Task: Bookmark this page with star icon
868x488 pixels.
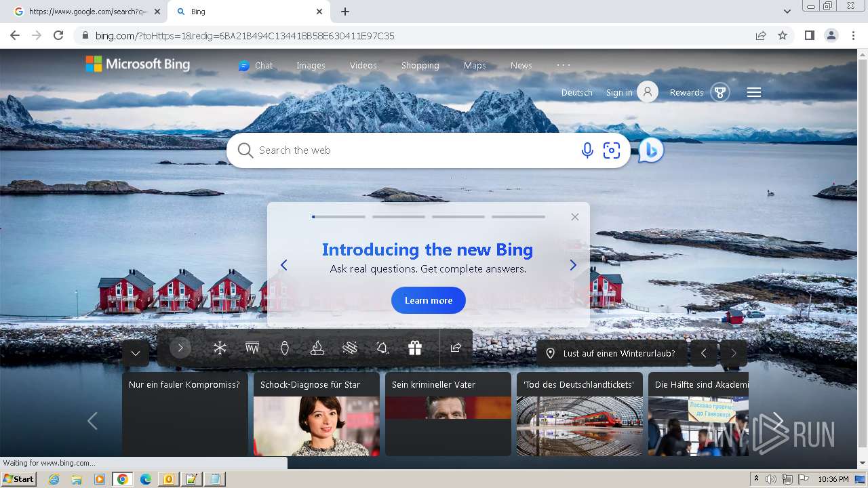Action: [x=783, y=35]
